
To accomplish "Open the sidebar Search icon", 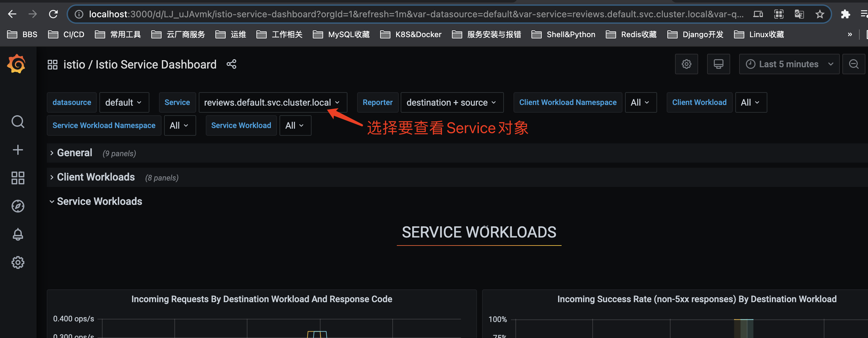I will (x=18, y=122).
